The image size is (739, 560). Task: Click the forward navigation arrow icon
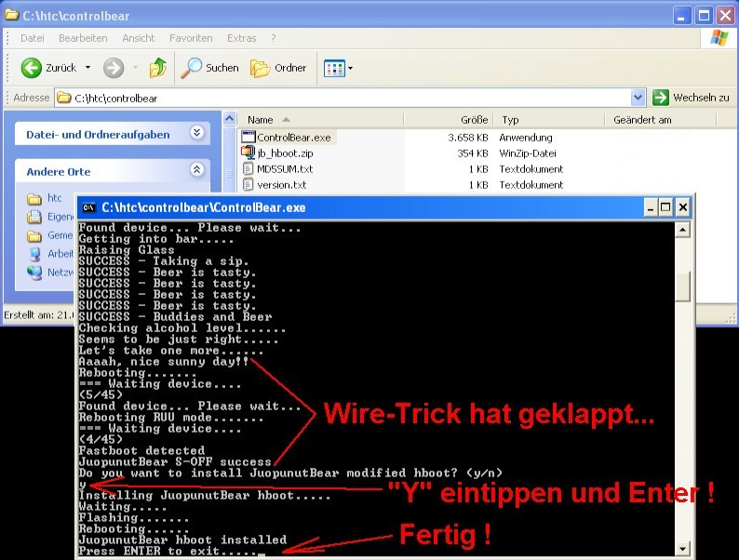click(x=113, y=67)
